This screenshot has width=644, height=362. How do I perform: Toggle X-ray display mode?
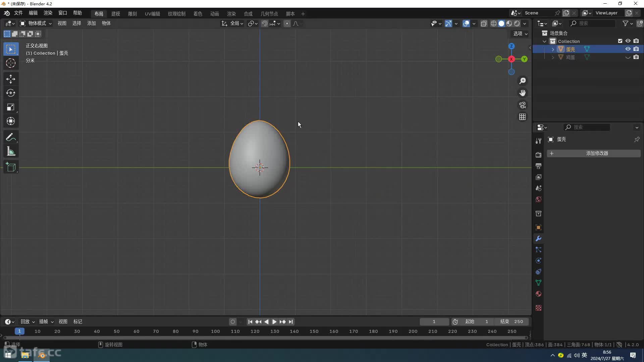pyautogui.click(x=484, y=23)
